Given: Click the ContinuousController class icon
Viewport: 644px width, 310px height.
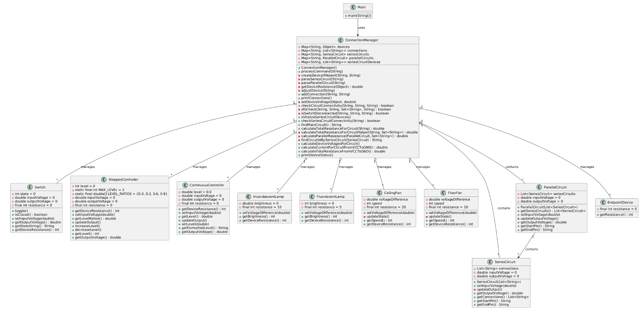Looking at the screenshot, I should tap(185, 185).
